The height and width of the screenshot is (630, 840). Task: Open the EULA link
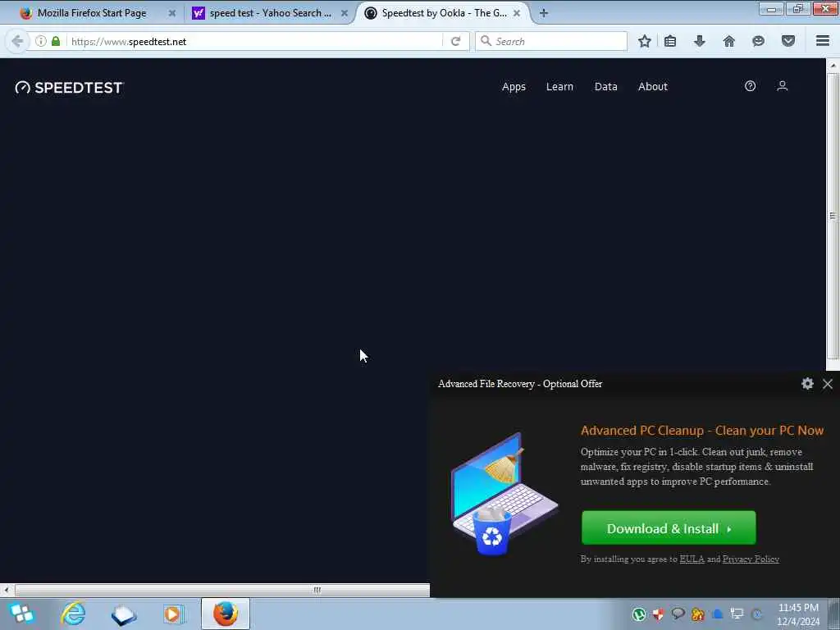[x=692, y=559]
